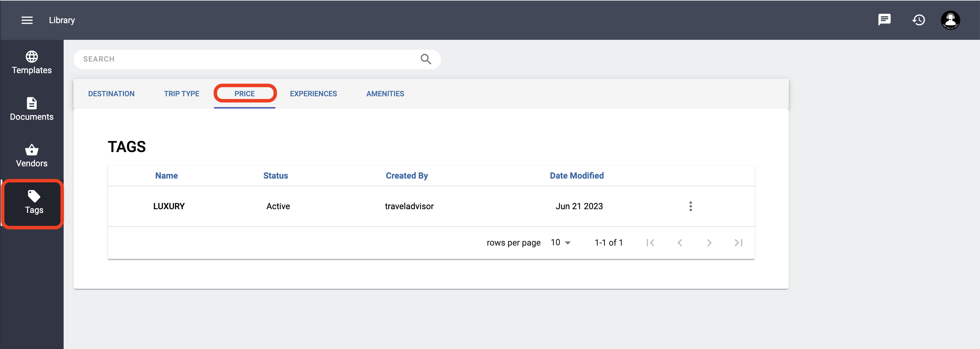Sort by the Date Modified column header
The height and width of the screenshot is (349, 980).
click(576, 176)
